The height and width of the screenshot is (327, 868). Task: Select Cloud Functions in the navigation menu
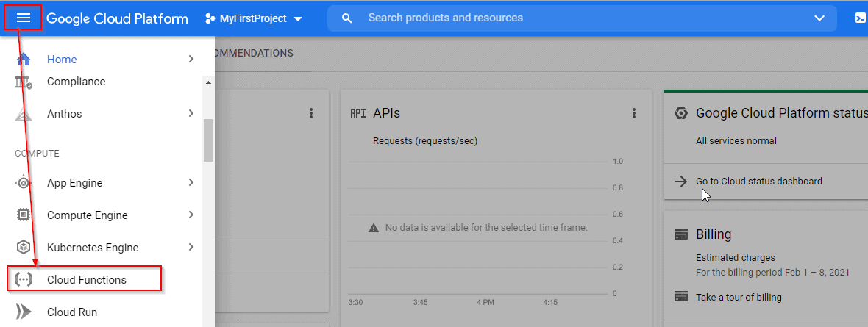[87, 280]
